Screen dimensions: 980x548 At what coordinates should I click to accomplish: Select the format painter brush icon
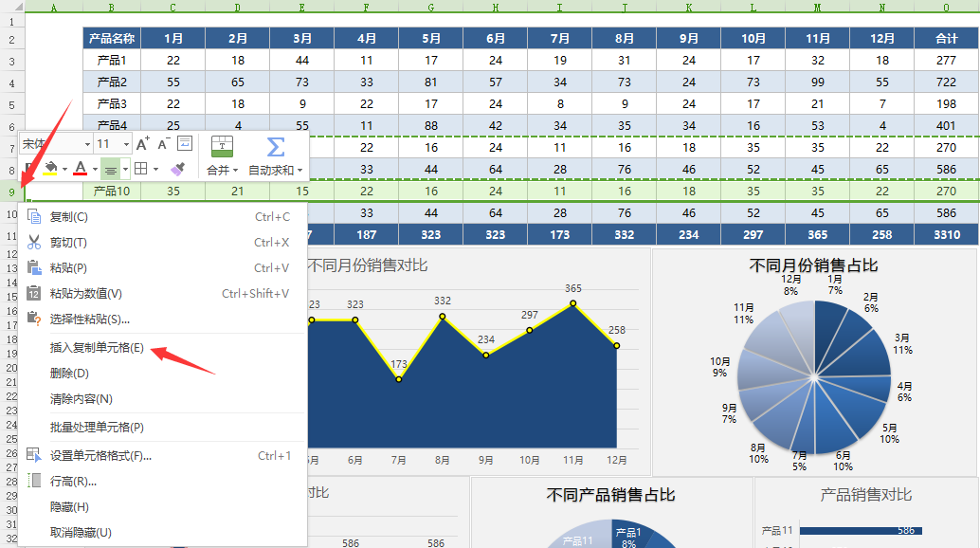177,169
